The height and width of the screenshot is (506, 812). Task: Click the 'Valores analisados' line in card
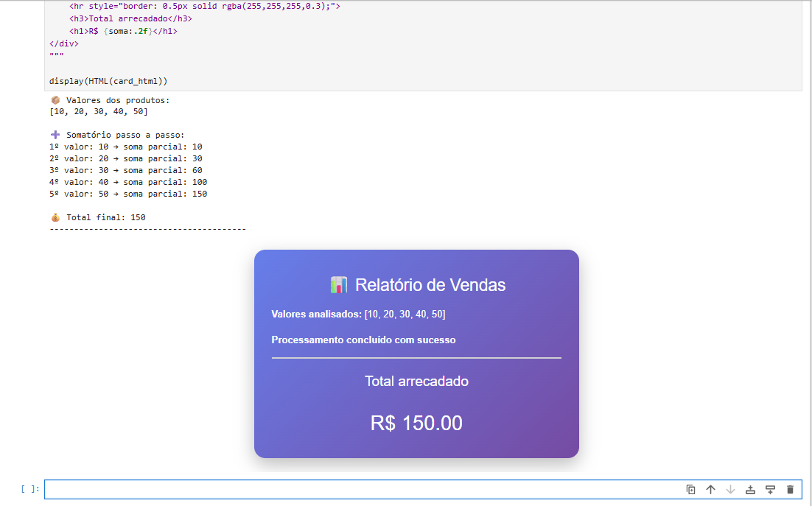[358, 314]
